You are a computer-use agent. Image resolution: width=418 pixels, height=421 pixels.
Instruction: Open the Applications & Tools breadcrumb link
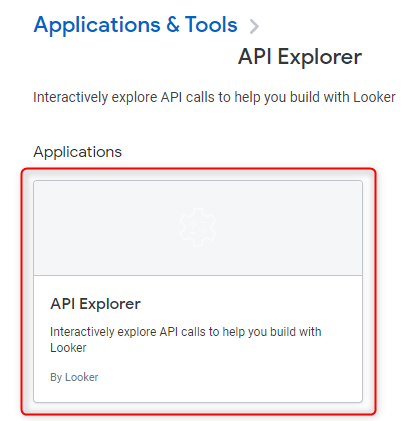(x=135, y=25)
